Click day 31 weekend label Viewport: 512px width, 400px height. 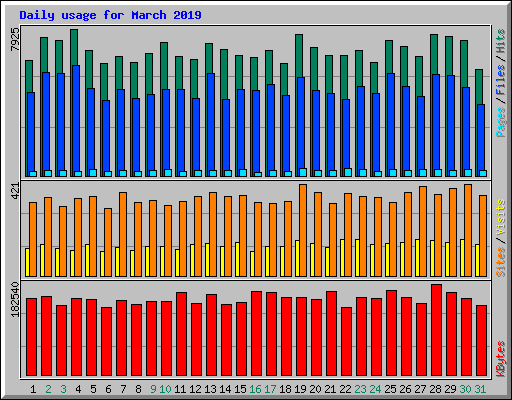click(x=480, y=389)
